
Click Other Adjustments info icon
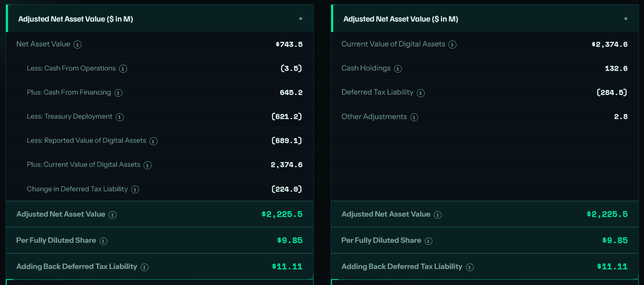(414, 117)
